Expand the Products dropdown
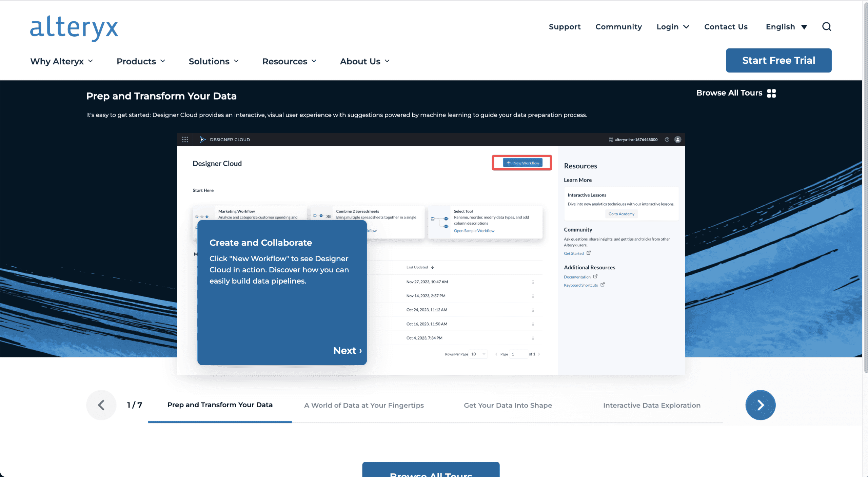This screenshot has width=868, height=477. 140,61
